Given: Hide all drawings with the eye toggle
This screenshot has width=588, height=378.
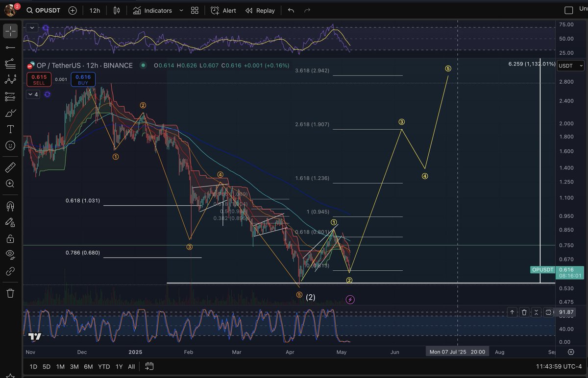Looking at the screenshot, I should (x=10, y=254).
